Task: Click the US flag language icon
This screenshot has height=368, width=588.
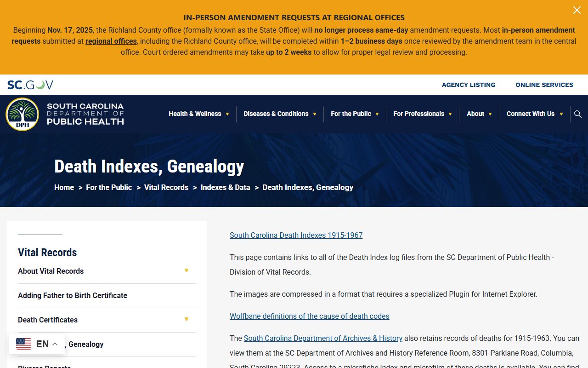Action: 24,344
